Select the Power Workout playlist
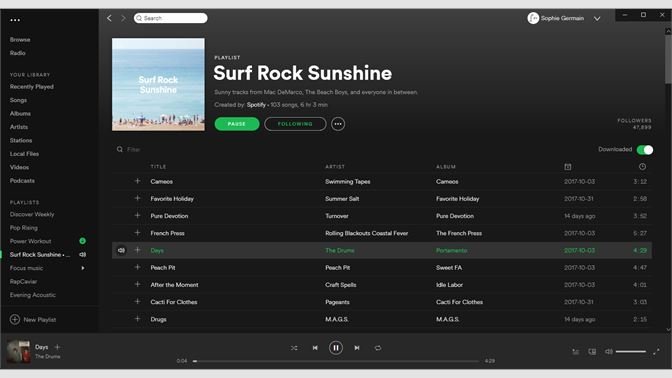This screenshot has width=672, height=378. (30, 241)
